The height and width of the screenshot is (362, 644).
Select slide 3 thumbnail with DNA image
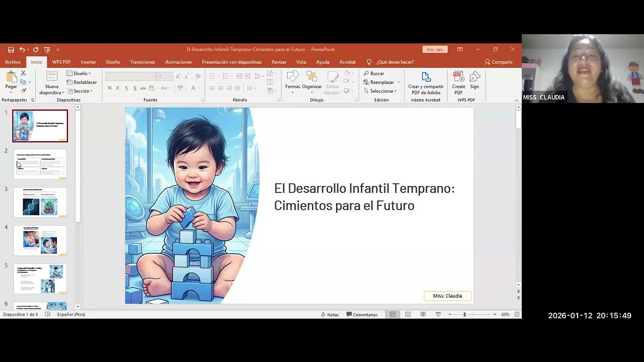point(40,202)
